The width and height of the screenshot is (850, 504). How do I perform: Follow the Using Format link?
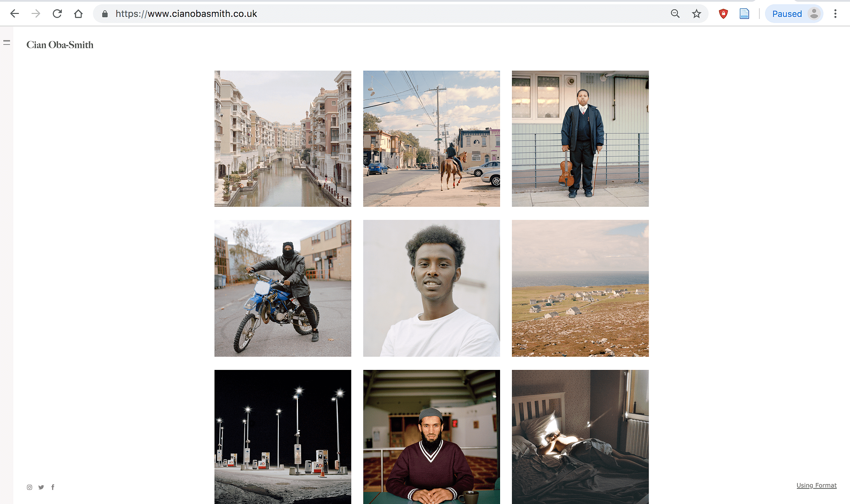pyautogui.click(x=816, y=485)
